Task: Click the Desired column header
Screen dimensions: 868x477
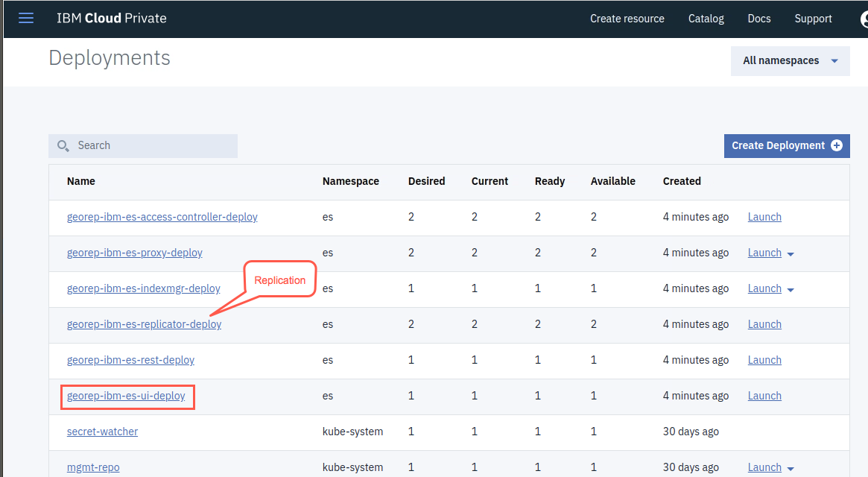Action: click(426, 181)
